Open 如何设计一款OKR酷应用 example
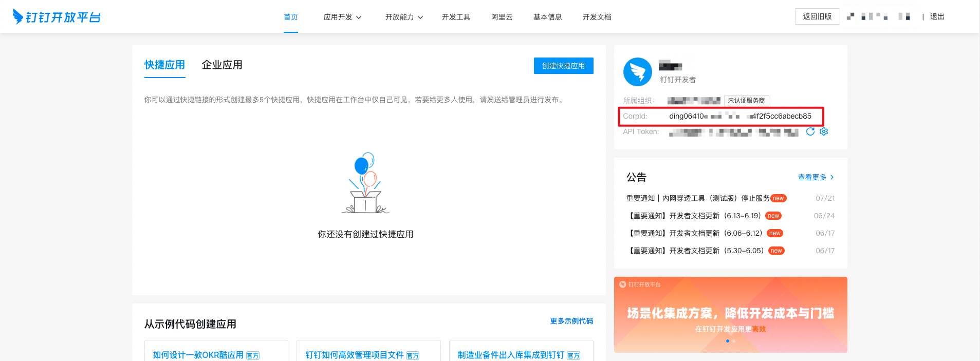Viewport: 980px width, 361px height. [x=198, y=355]
